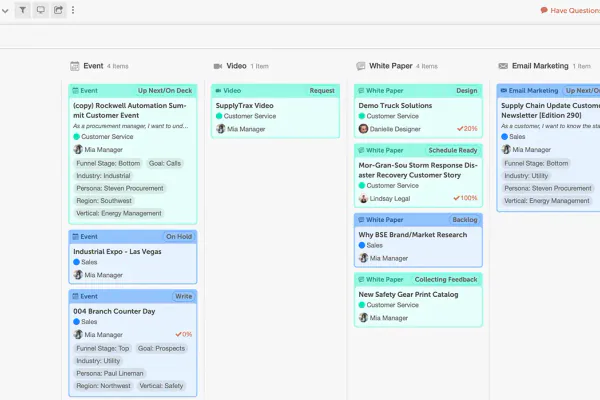600x400 pixels.
Task: Click the 20% progress on Demo Truck Solutions
Action: pos(467,129)
